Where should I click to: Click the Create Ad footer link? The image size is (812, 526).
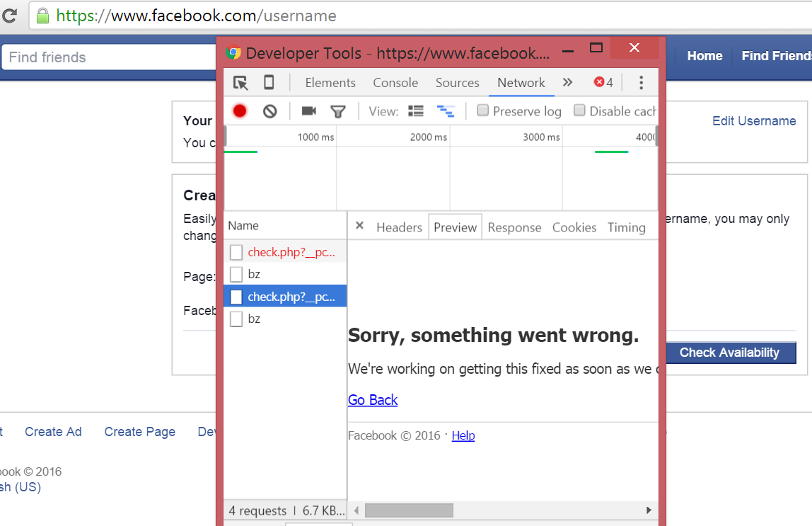pos(53,432)
